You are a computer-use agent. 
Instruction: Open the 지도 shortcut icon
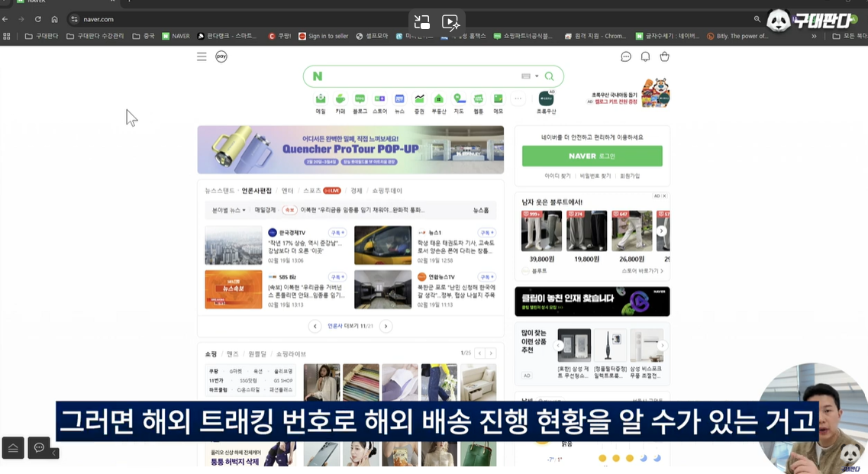click(x=459, y=98)
